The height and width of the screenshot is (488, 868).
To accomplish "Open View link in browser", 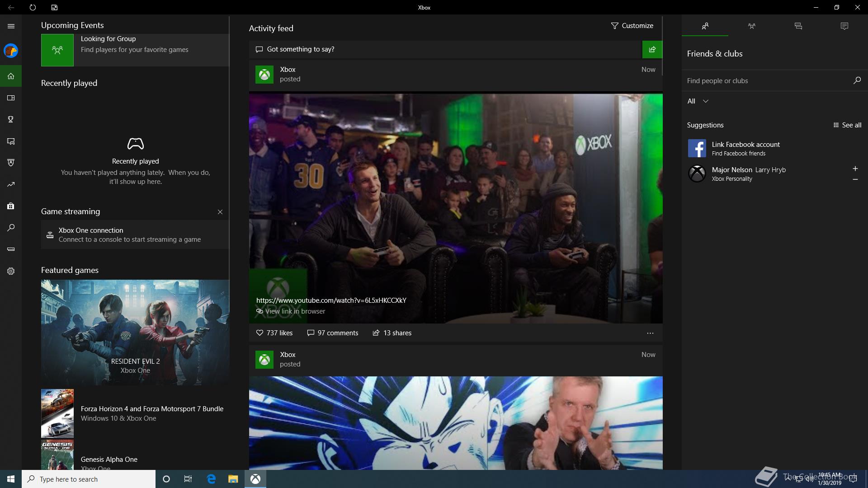I will (x=291, y=311).
